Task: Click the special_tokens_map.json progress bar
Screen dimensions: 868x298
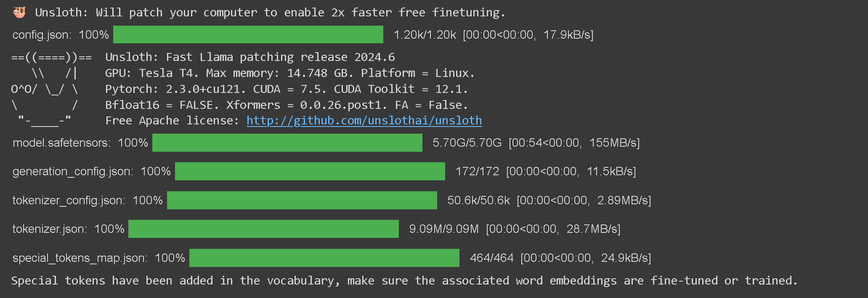Action: pos(324,258)
